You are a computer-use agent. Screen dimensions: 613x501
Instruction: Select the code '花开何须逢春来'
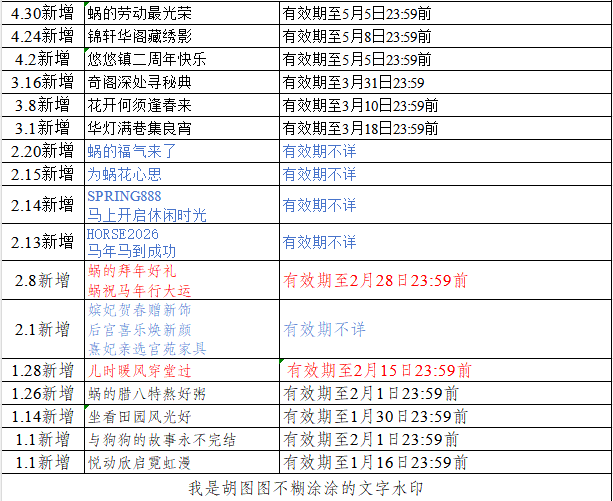coord(140,105)
